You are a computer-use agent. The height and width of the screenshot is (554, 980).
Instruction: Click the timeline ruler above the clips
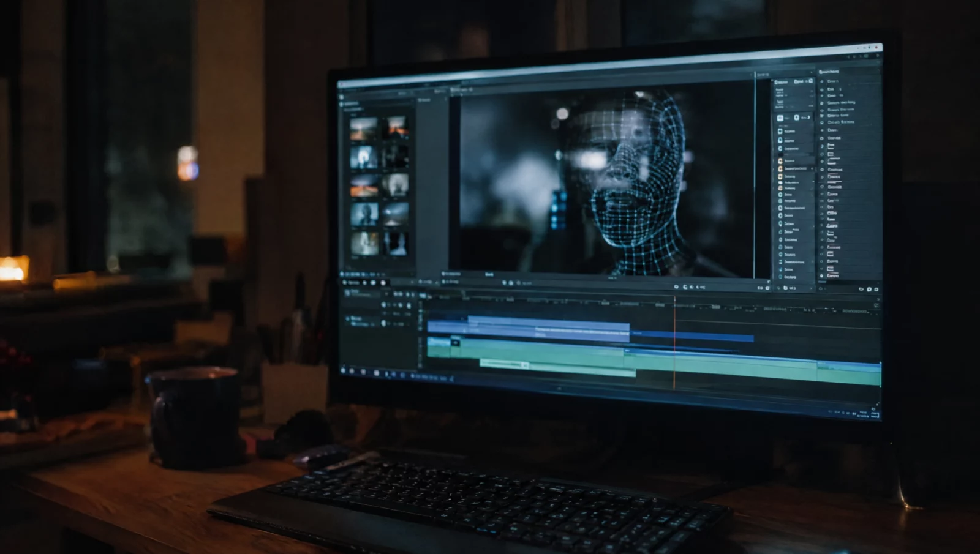[652, 304]
